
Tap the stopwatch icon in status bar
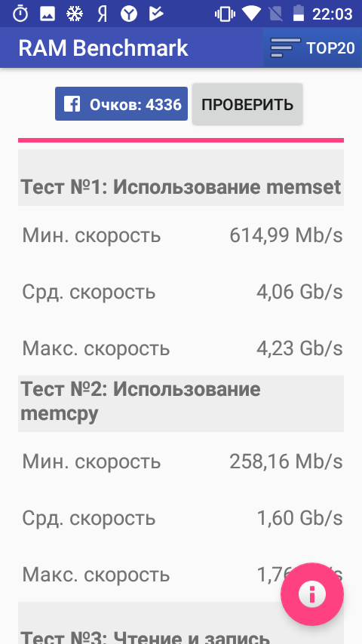[x=20, y=14]
